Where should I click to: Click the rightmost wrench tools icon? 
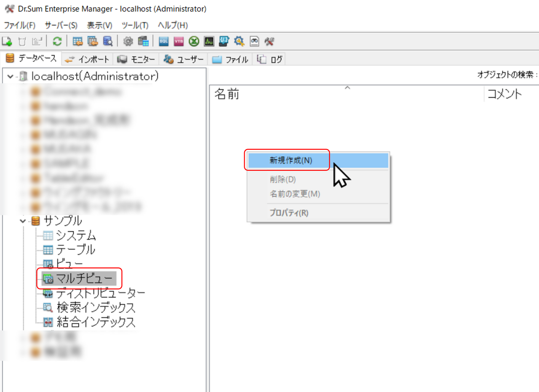coord(270,41)
